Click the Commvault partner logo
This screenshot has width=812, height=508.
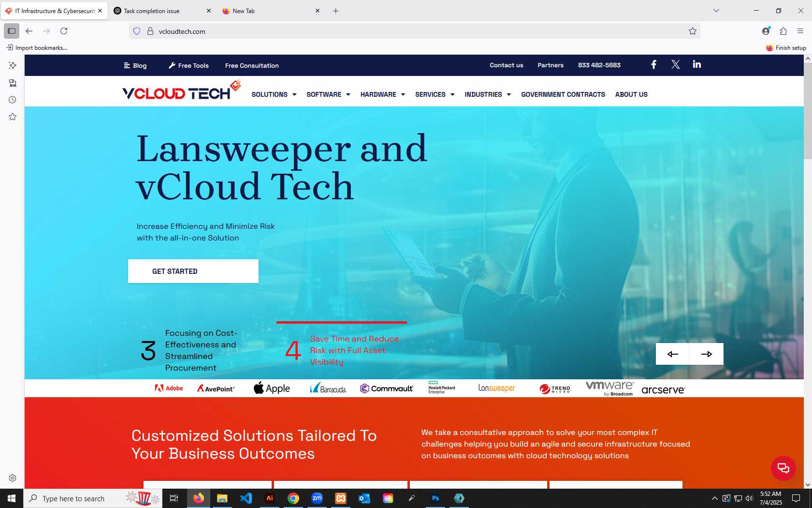click(x=386, y=388)
